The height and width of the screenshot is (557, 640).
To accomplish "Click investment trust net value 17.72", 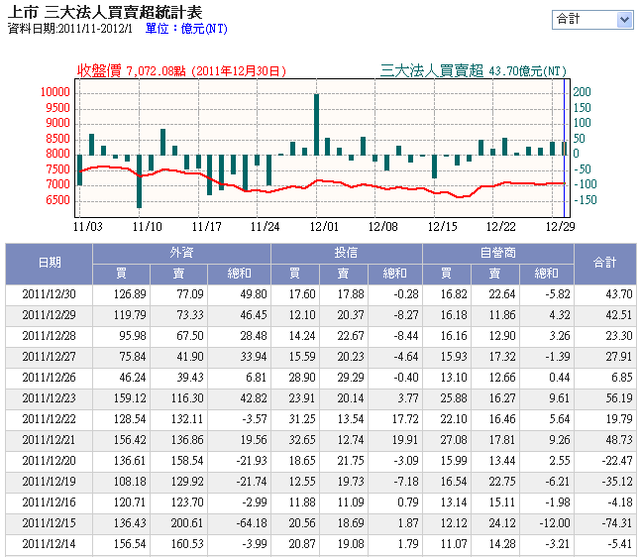I will point(405,419).
